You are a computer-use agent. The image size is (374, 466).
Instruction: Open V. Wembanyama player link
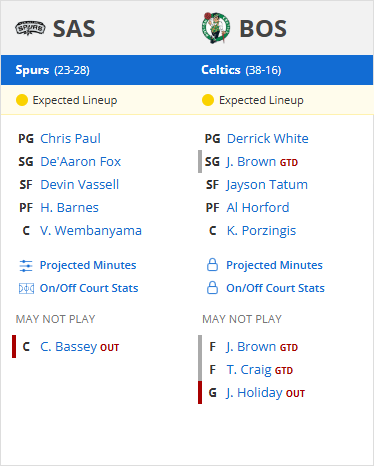point(91,231)
